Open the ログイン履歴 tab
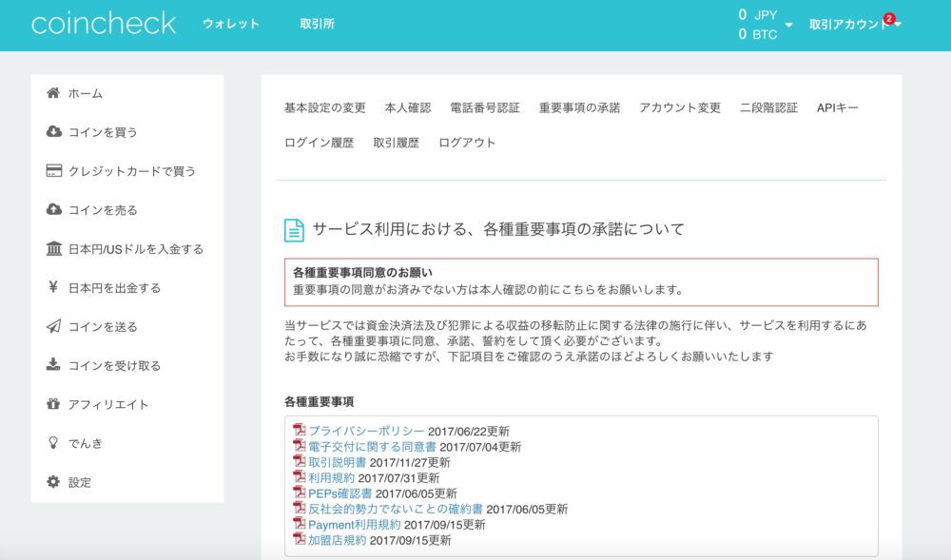 (x=319, y=143)
